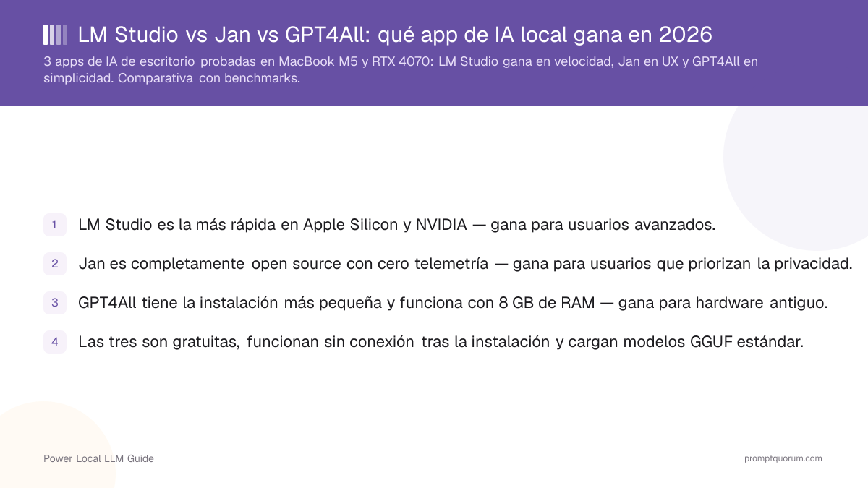Click the subtitle starting "3 apps de IA de escritorio"
This screenshot has height=488, width=868.
[x=401, y=70]
